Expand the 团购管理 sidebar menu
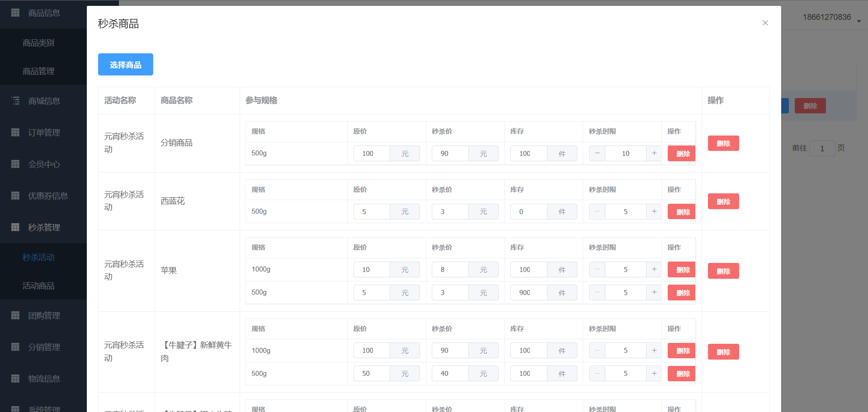The image size is (868, 412). pos(44,315)
